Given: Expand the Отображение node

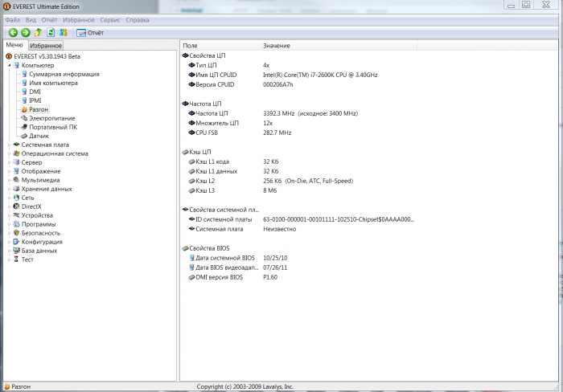Looking at the screenshot, I should (10, 171).
